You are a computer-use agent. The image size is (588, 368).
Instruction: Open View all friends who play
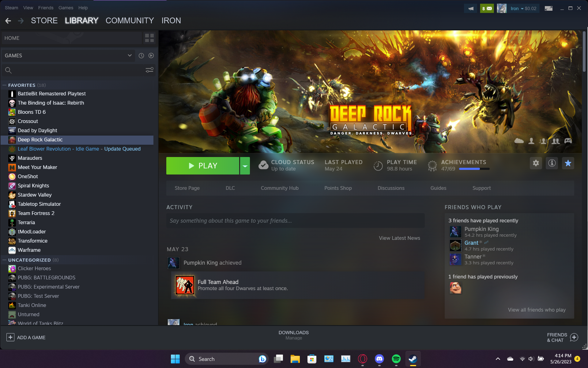click(537, 310)
